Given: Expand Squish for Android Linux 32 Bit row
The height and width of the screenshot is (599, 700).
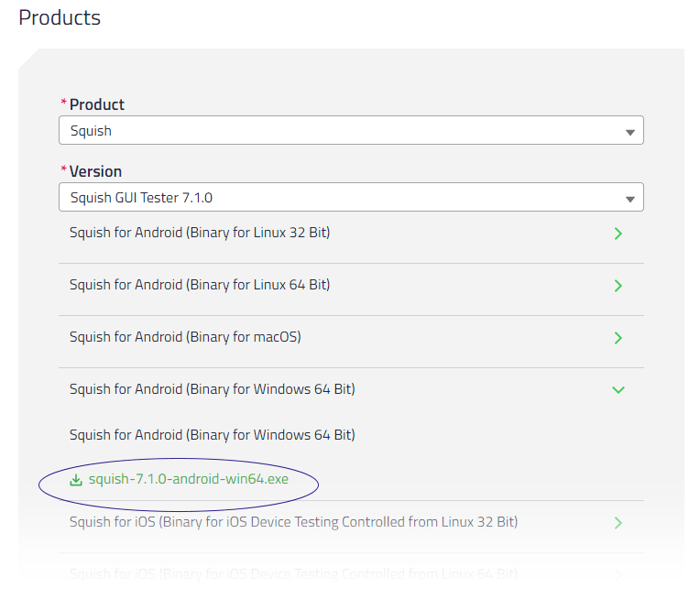Looking at the screenshot, I should [x=200, y=233].
